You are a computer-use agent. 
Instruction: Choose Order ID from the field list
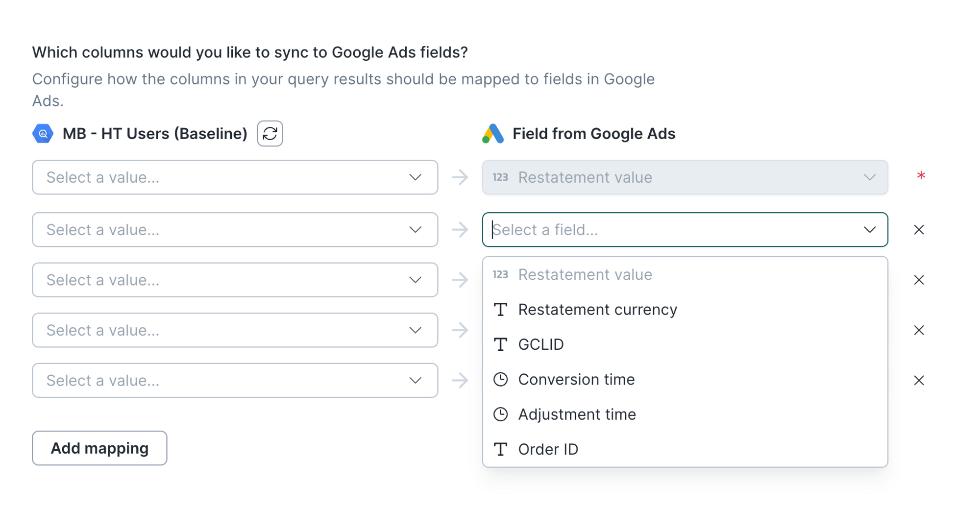[x=685, y=449]
